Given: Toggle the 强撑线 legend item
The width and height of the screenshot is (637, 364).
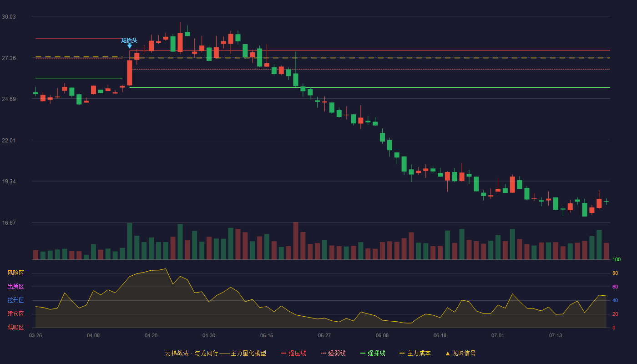Looking at the screenshot, I should click(x=373, y=353).
